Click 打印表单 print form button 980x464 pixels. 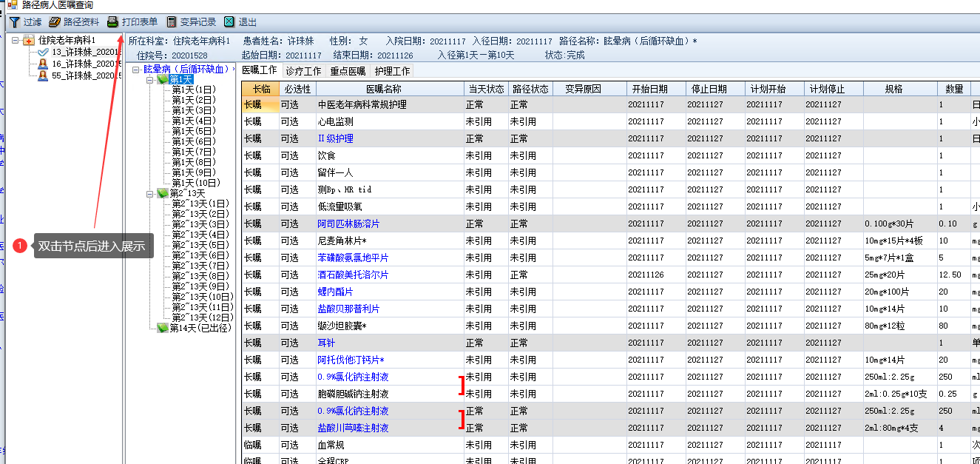132,22
